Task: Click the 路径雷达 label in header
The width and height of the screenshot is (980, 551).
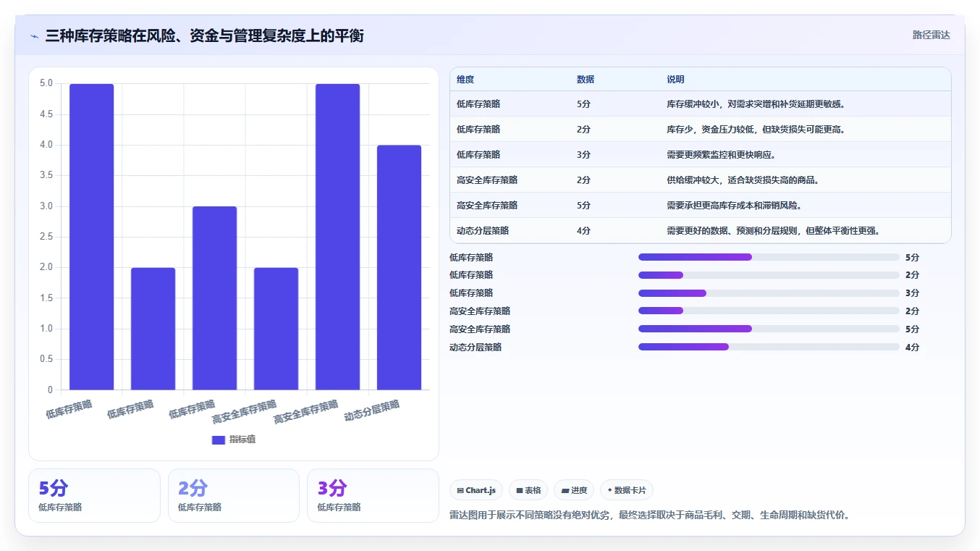Action: click(931, 35)
